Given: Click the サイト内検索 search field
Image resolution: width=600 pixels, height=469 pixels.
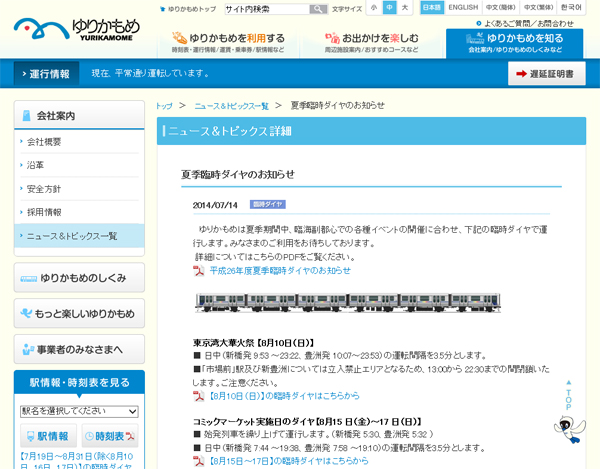Looking at the screenshot, I should (x=265, y=8).
